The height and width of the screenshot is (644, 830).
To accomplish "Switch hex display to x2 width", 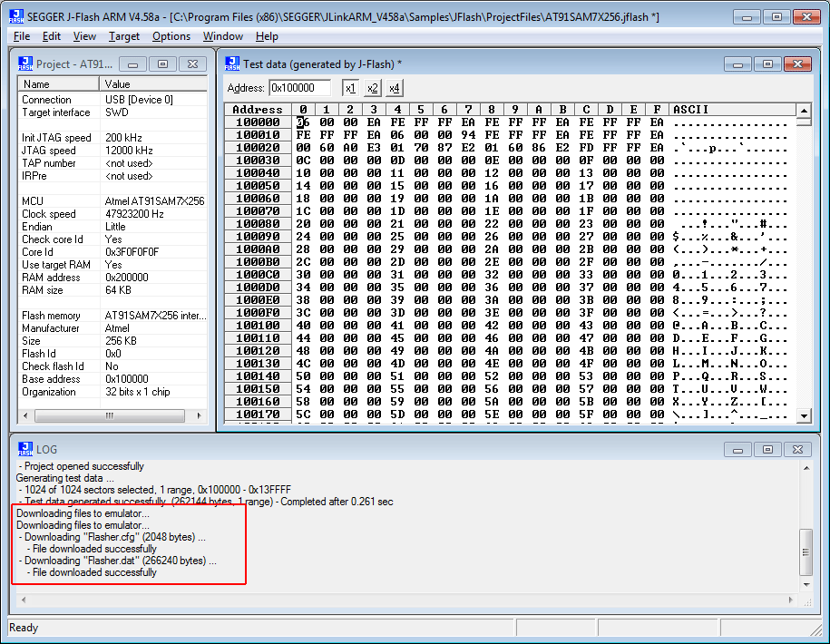I will (372, 88).
